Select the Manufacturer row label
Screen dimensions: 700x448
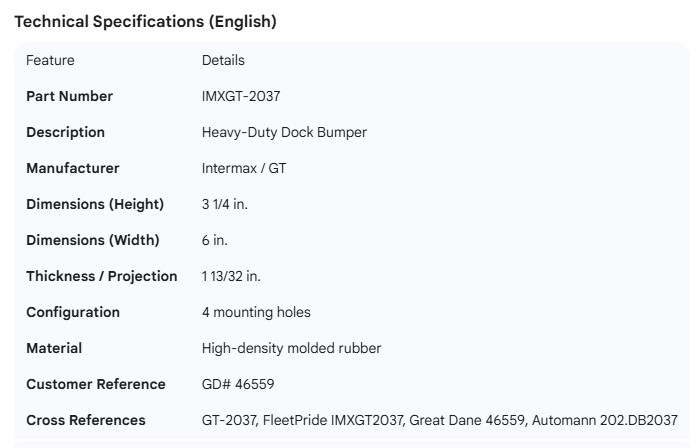click(x=72, y=168)
